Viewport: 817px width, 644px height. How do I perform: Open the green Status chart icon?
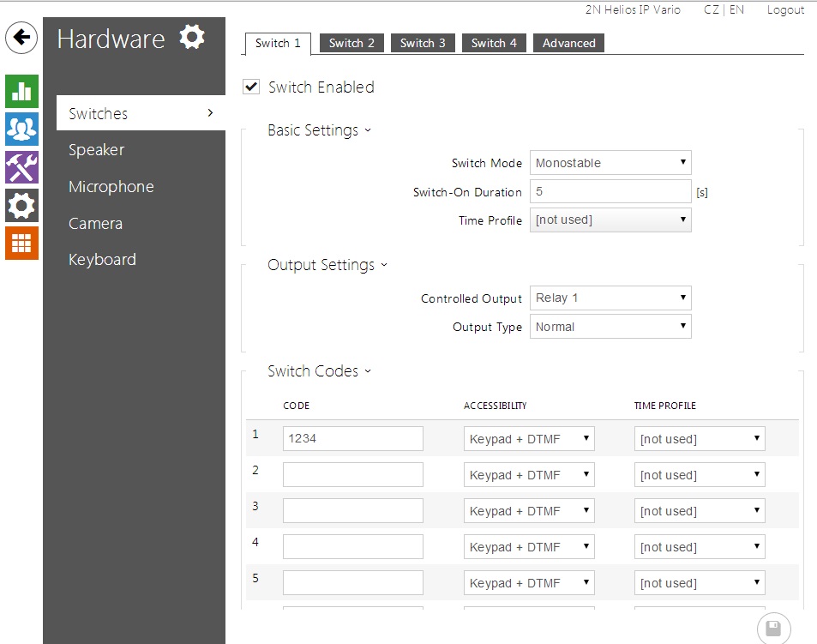pyautogui.click(x=21, y=90)
